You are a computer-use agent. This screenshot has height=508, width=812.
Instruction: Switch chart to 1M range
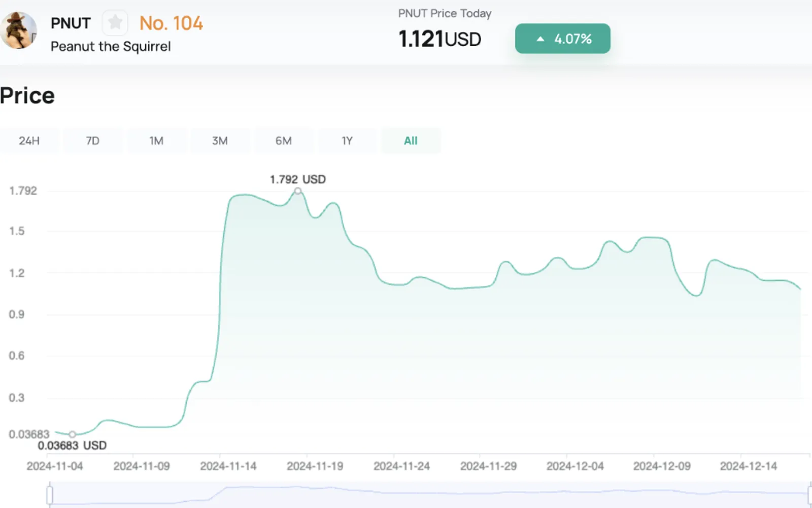point(156,141)
